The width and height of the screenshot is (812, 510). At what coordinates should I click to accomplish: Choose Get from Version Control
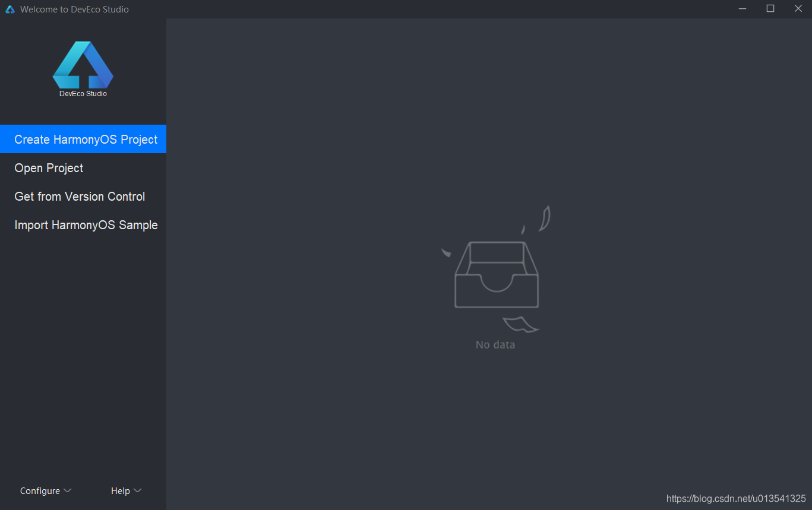83,197
